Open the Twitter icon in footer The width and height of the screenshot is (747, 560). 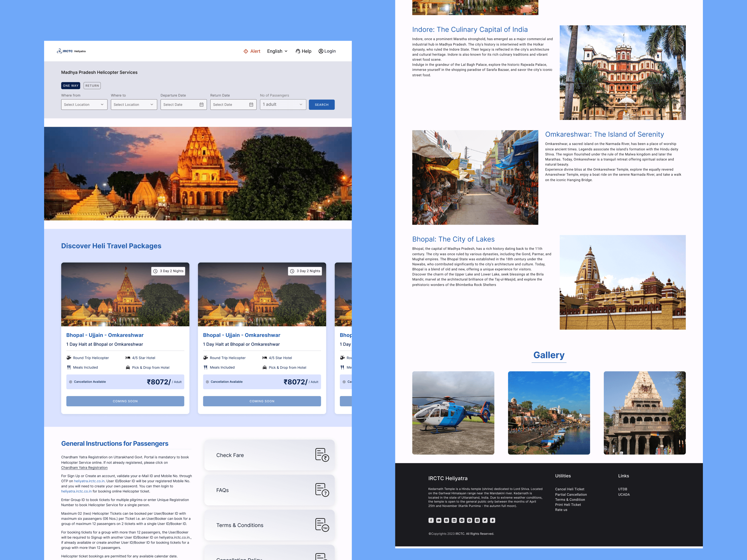pos(485,520)
